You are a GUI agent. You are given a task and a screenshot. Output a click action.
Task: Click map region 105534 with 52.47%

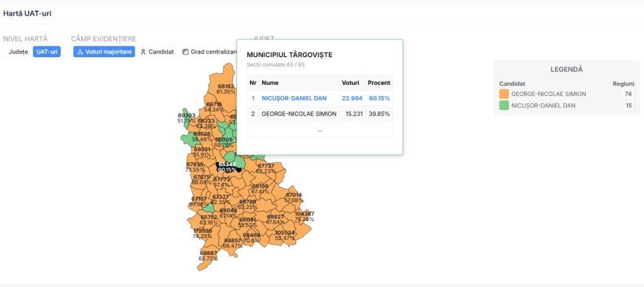(285, 235)
